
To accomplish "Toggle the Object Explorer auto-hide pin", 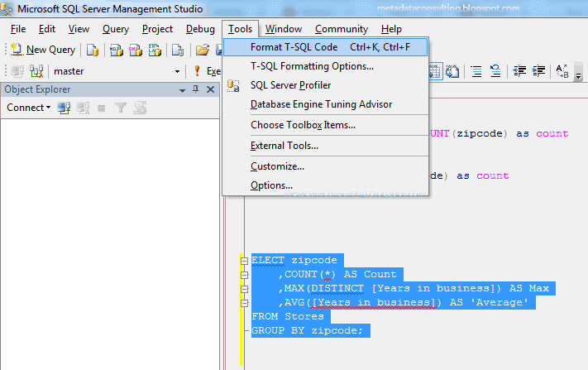I will pyautogui.click(x=195, y=89).
